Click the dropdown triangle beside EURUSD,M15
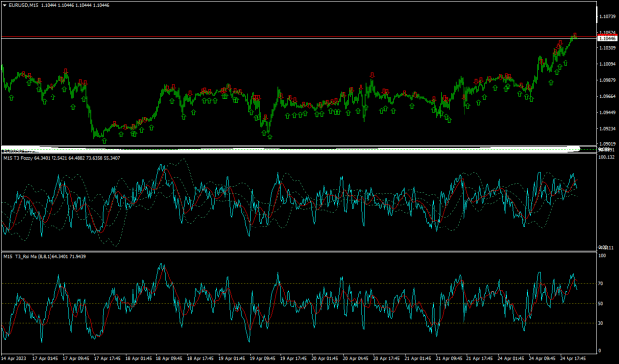Viewport: 619px width, 364px height. pyautogui.click(x=5, y=6)
